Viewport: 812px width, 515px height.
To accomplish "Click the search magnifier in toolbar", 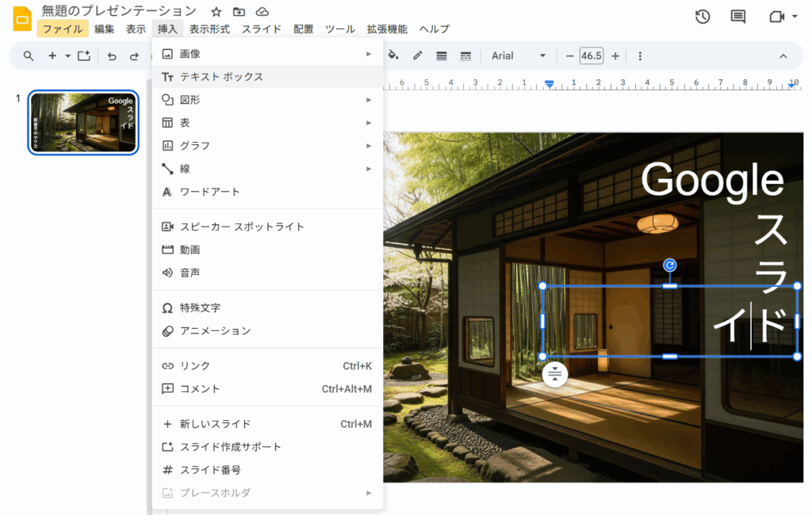I will (x=29, y=56).
